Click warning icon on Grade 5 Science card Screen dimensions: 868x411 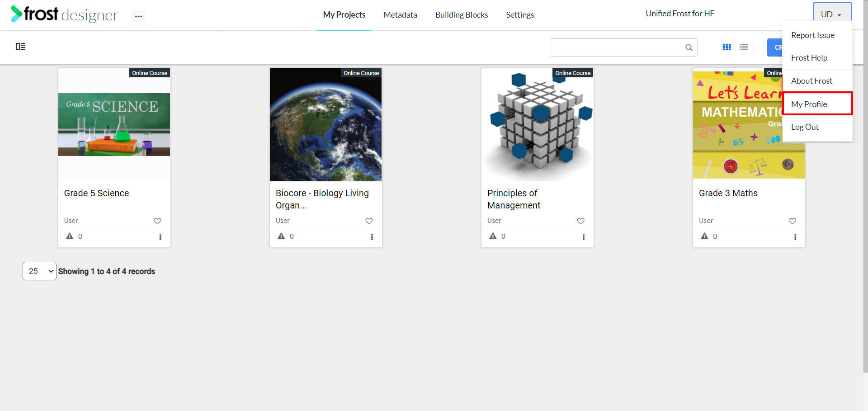(70, 236)
